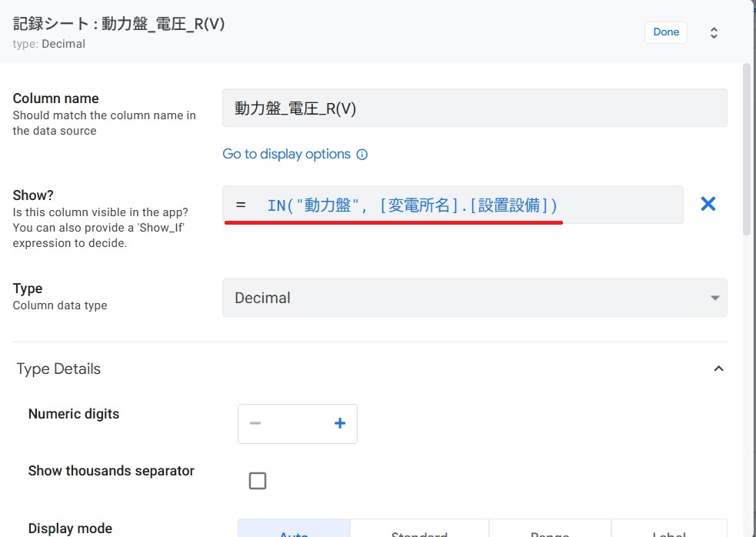Choose Range display mode option
This screenshot has width=756, height=537.
[550, 531]
